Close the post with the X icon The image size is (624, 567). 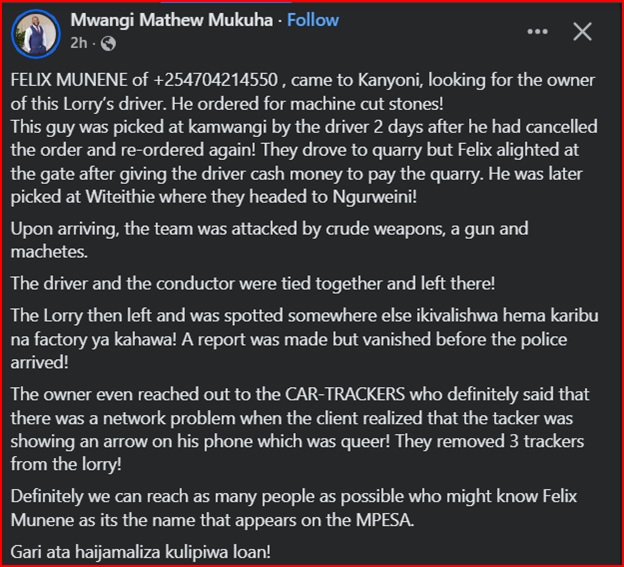[582, 32]
